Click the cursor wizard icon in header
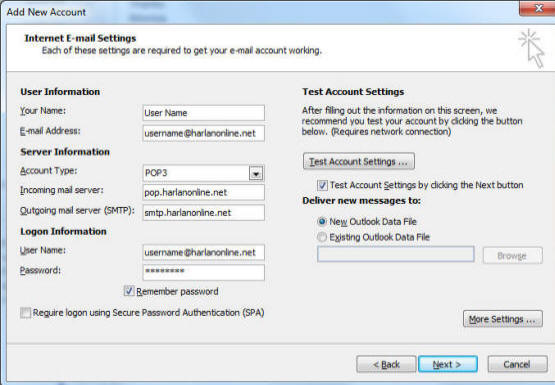The height and width of the screenshot is (385, 555). (532, 48)
